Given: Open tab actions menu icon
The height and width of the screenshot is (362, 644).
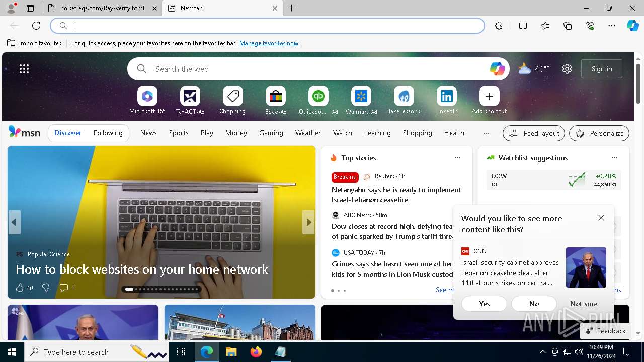Looking at the screenshot, I should tap(30, 8).
